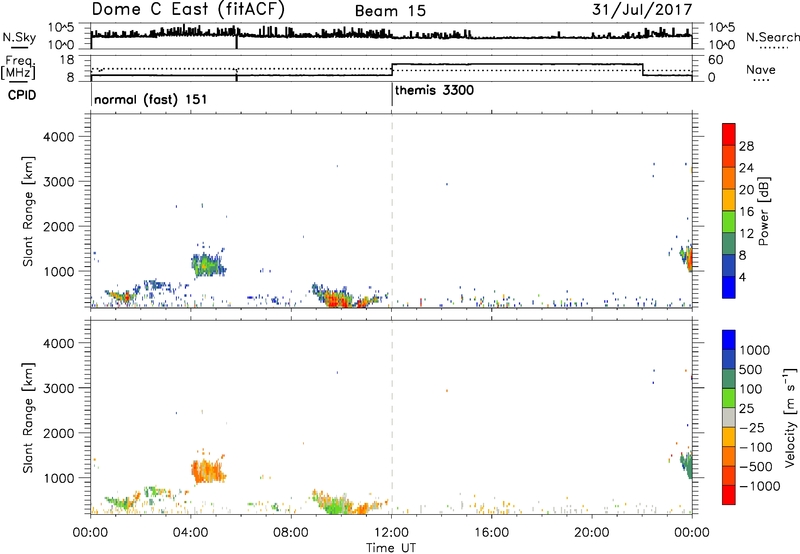
Task: Click the light green 12–16 dB Power color segment
Action: tap(729, 222)
